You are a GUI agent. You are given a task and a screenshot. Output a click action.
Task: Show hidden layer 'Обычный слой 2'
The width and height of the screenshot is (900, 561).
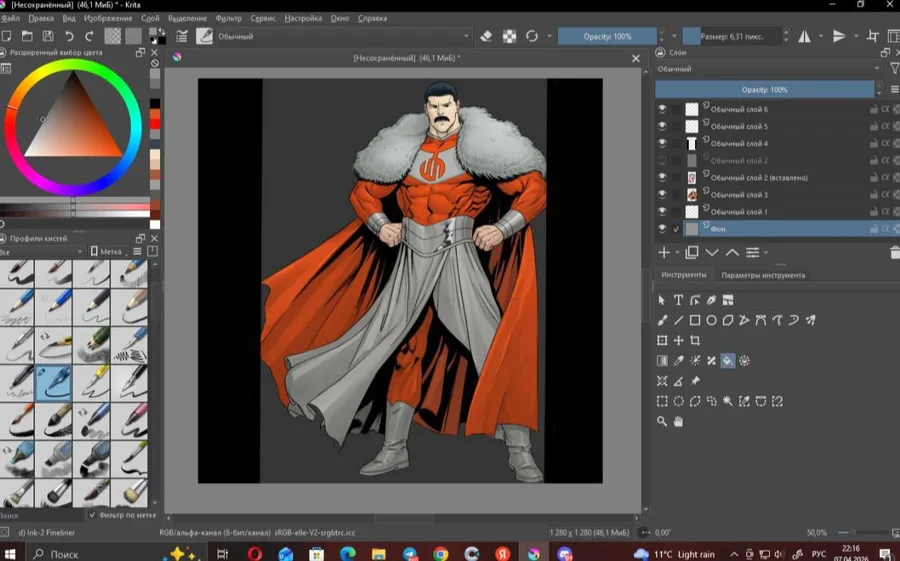[662, 160]
